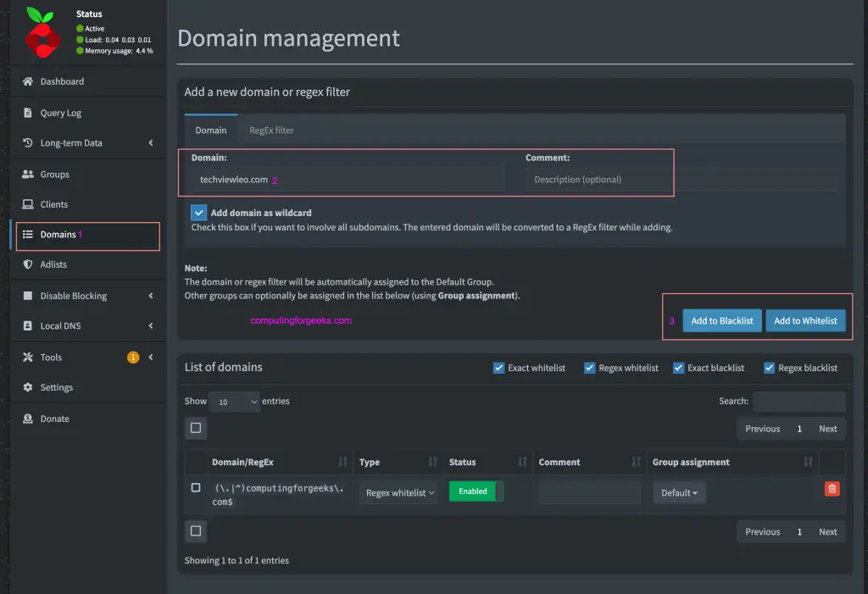
Task: Expand the Tools submenu
Action: click(x=151, y=357)
